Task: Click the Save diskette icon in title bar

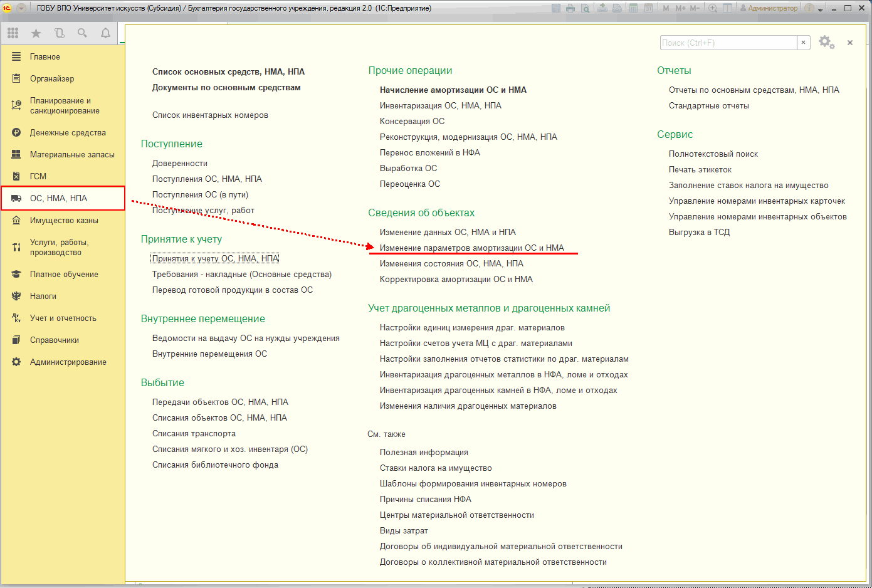Action: [x=556, y=8]
